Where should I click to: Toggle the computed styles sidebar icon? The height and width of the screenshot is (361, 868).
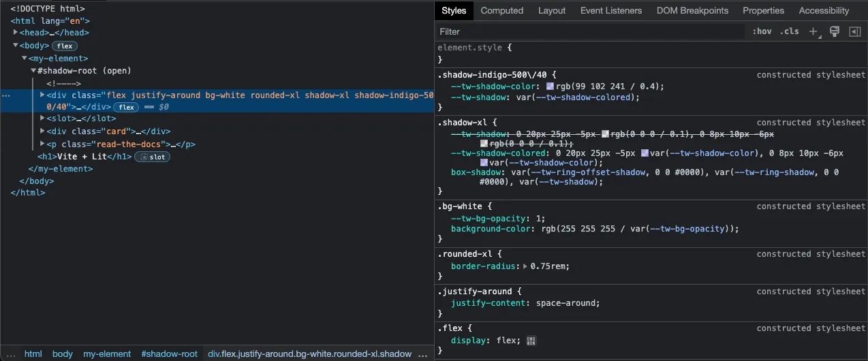(854, 31)
